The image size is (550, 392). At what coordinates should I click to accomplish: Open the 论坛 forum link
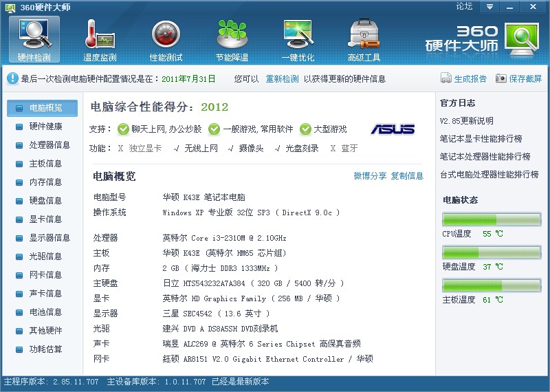coord(464,6)
